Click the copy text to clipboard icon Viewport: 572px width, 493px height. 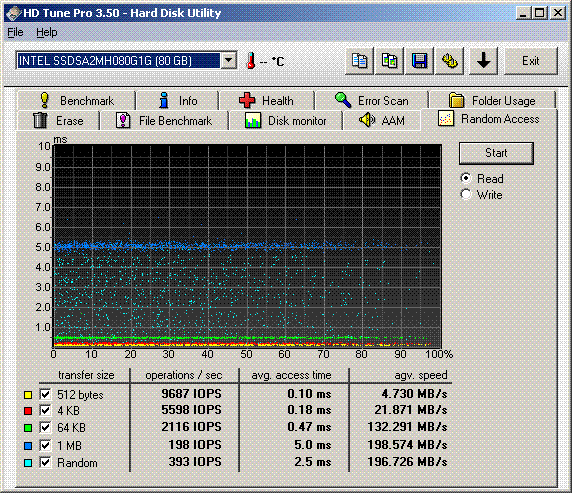359,61
